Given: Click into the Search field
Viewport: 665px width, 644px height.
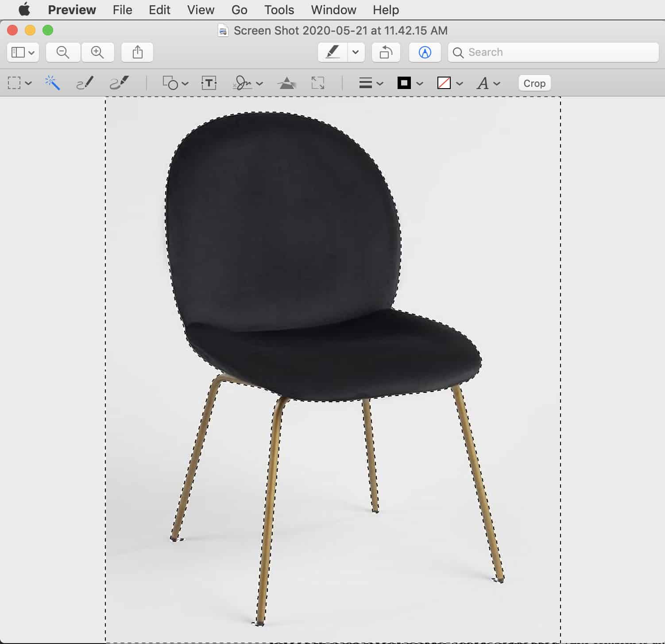Looking at the screenshot, I should (553, 52).
